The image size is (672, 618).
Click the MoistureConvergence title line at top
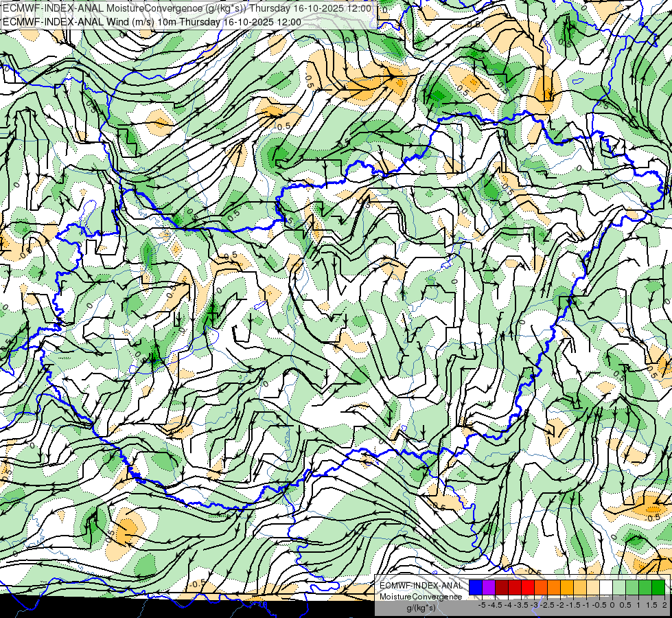[187, 8]
